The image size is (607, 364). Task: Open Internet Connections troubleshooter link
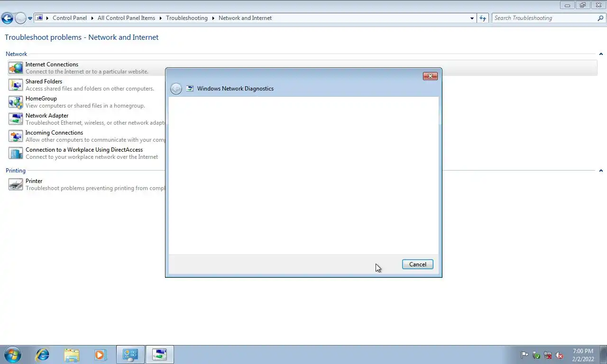point(52,64)
